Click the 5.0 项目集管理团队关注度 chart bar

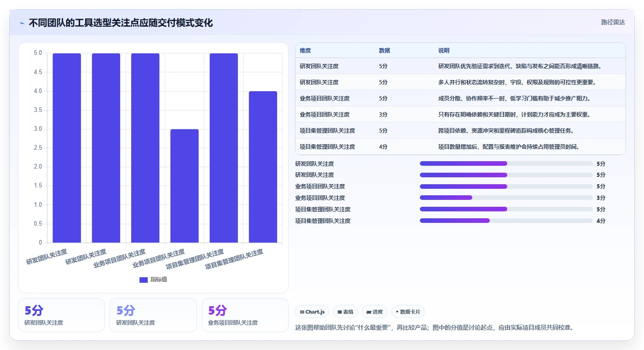point(224,148)
